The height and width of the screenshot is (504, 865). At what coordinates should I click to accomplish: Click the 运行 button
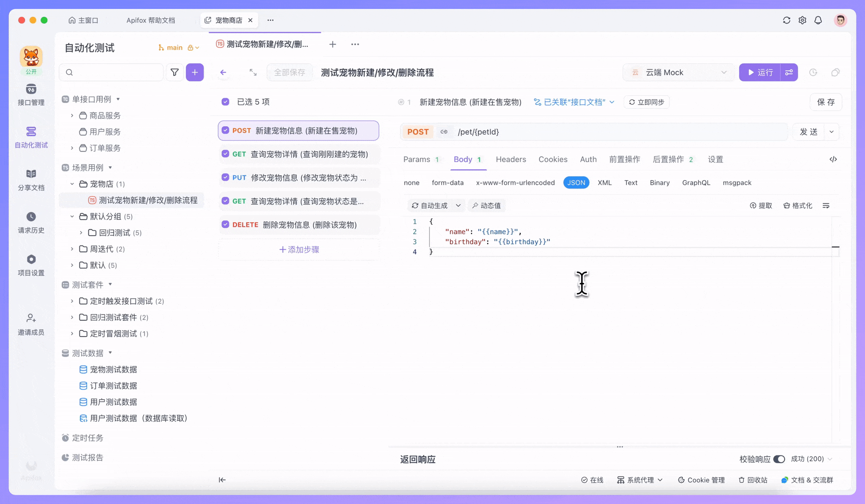pos(762,72)
